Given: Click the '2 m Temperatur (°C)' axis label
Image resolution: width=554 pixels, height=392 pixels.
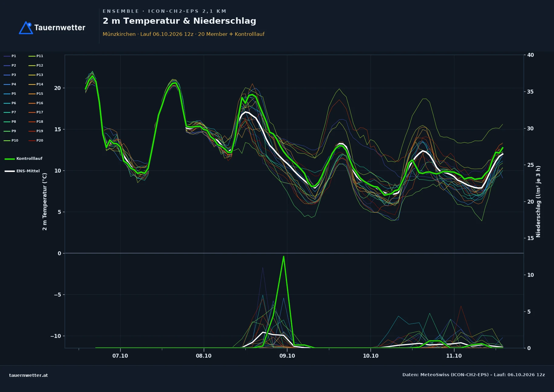Looking at the screenshot, I should point(45,201).
